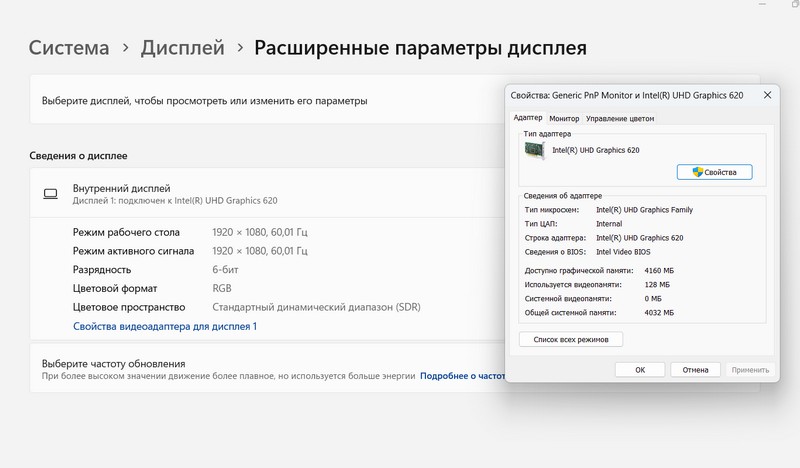Go back to Система in breadcrumb
Screen dimensions: 800x468
(69, 47)
